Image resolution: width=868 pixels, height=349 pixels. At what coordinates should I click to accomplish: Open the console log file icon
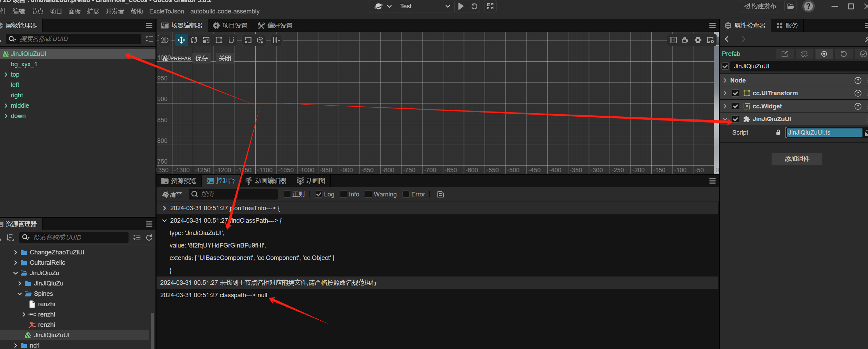tap(440, 194)
